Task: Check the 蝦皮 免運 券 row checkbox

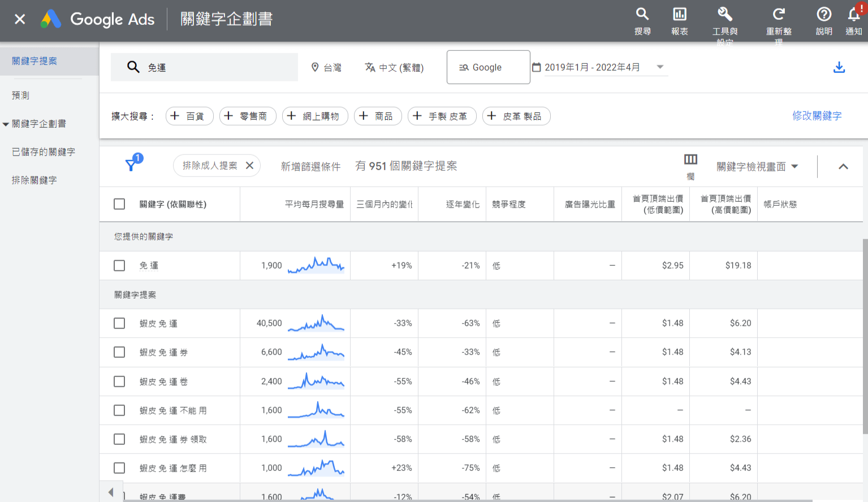Action: [119, 352]
